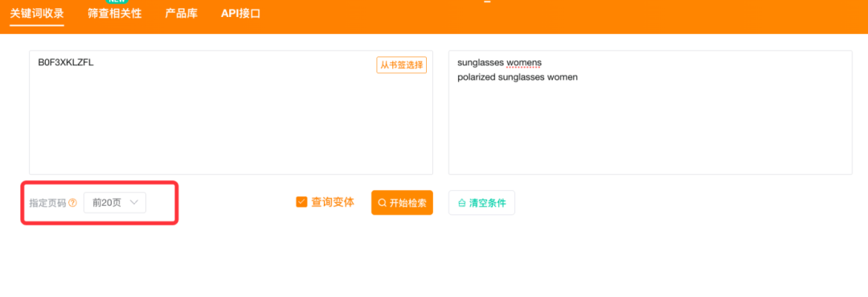This screenshot has height=297, width=868.
Task: Open the 前20页 page dropdown
Action: pos(115,203)
